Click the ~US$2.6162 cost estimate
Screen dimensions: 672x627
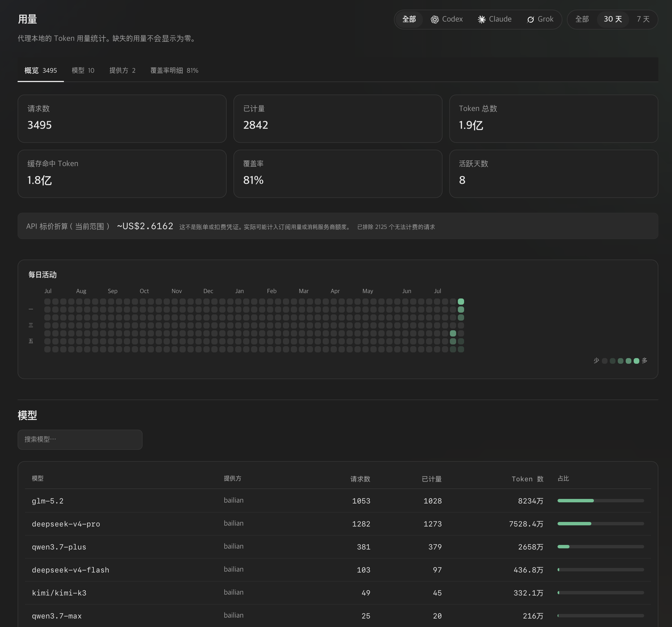click(145, 226)
